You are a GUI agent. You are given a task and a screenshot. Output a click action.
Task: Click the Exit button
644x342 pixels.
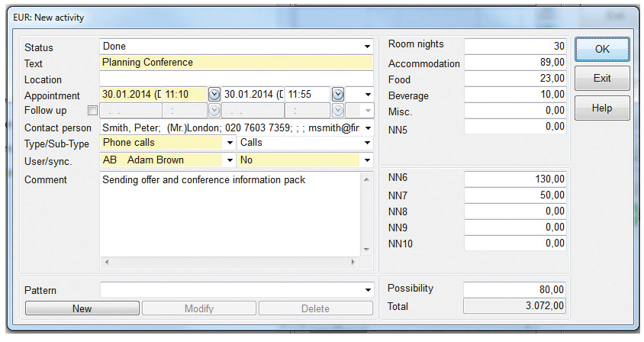point(601,78)
